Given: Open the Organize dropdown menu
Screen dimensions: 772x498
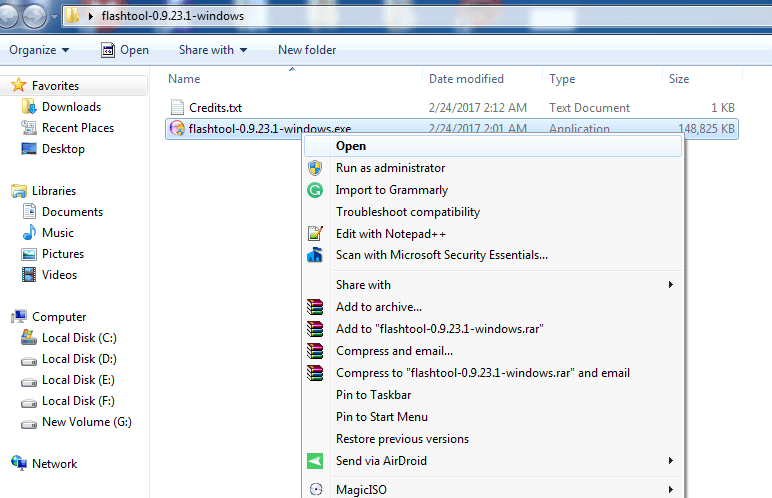Looking at the screenshot, I should click(39, 50).
